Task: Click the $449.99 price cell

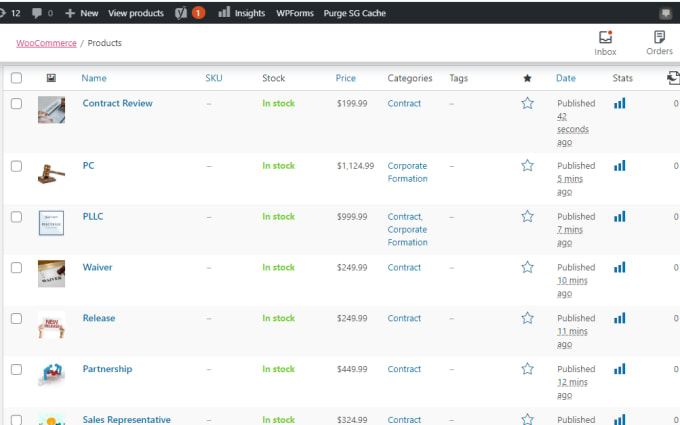Action: [352, 369]
